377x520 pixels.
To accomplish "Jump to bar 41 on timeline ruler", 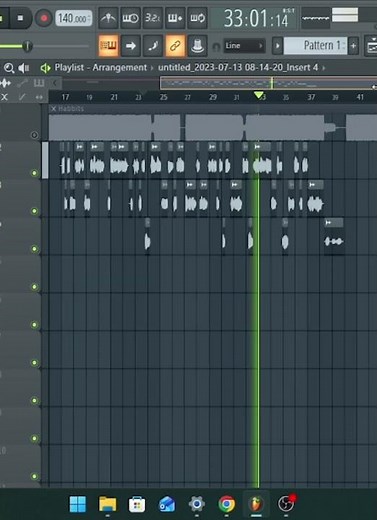I will (x=360, y=97).
